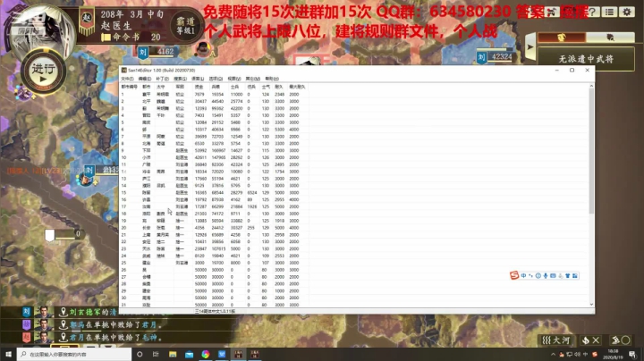Click the 大河 terrain indicator

(x=556, y=340)
